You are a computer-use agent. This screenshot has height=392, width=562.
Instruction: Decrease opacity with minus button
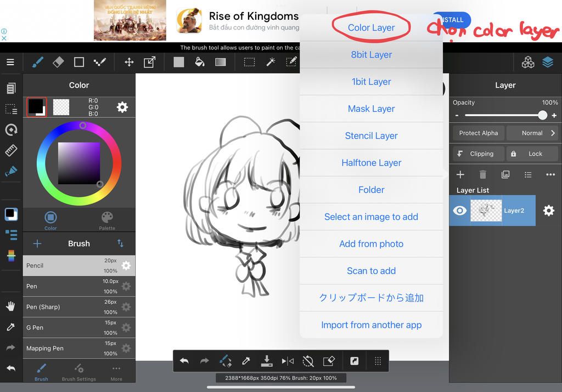[457, 116]
